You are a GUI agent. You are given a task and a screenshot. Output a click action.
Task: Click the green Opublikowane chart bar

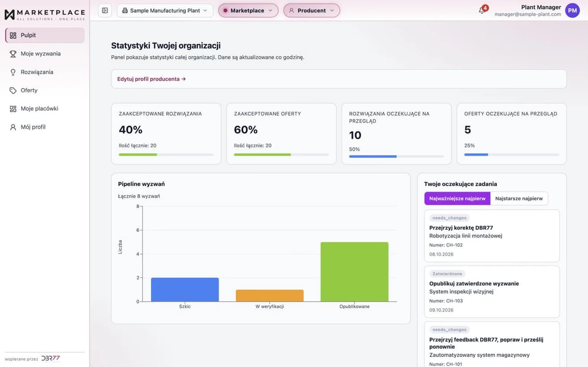[x=354, y=272]
